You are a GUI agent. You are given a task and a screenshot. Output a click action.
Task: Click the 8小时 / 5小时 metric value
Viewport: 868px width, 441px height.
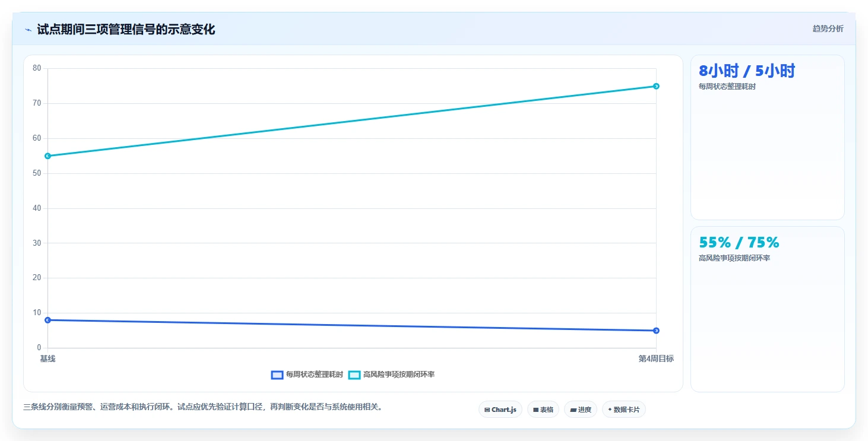click(x=747, y=71)
